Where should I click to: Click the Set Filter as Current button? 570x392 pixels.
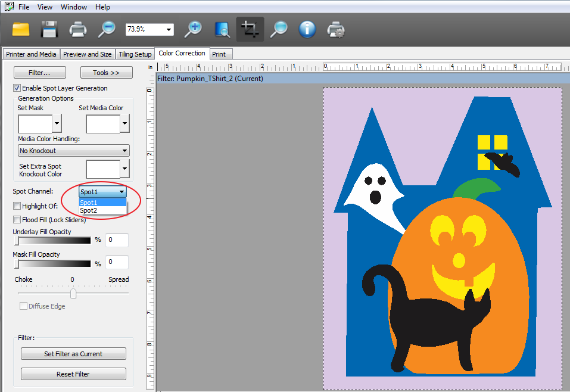pyautogui.click(x=73, y=354)
